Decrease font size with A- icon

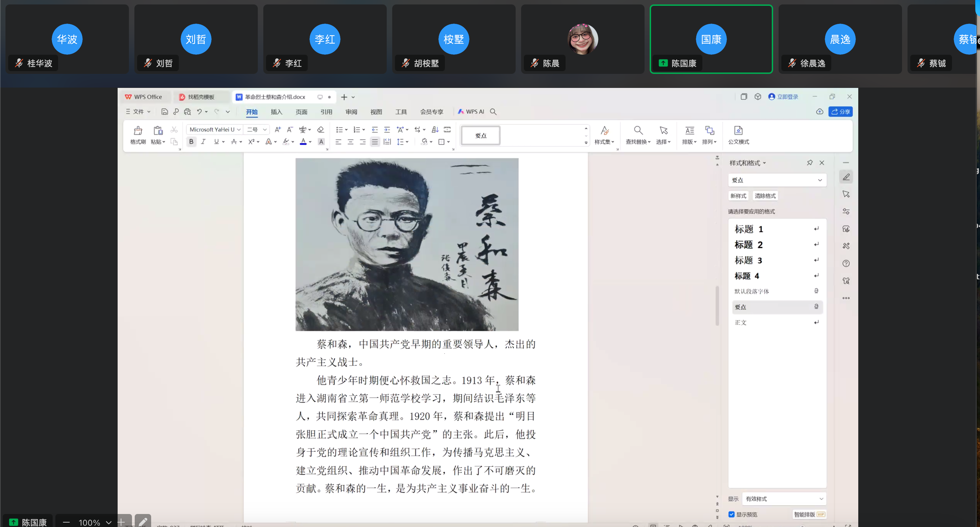click(290, 129)
